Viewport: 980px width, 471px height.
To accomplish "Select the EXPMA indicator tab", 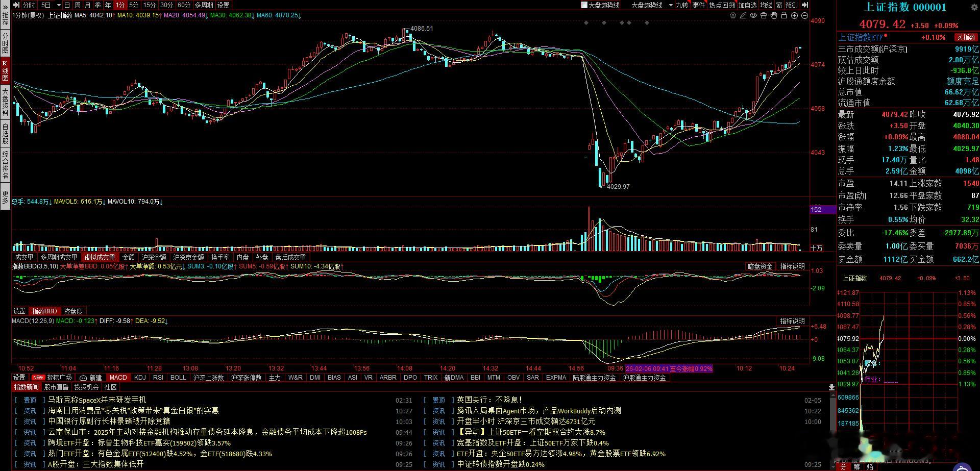I will coord(556,378).
